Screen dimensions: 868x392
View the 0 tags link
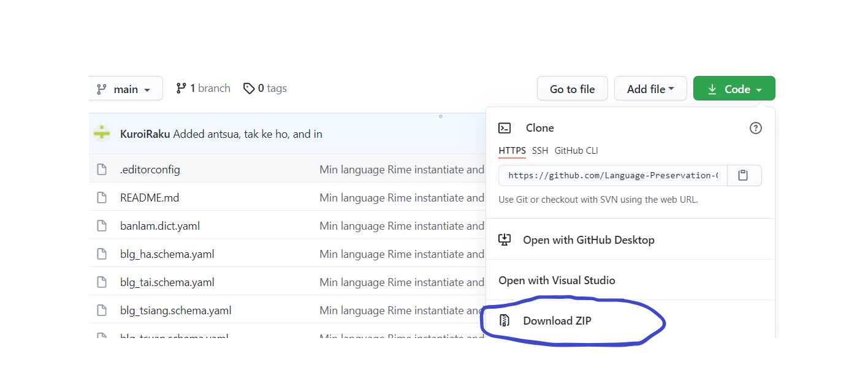(265, 88)
